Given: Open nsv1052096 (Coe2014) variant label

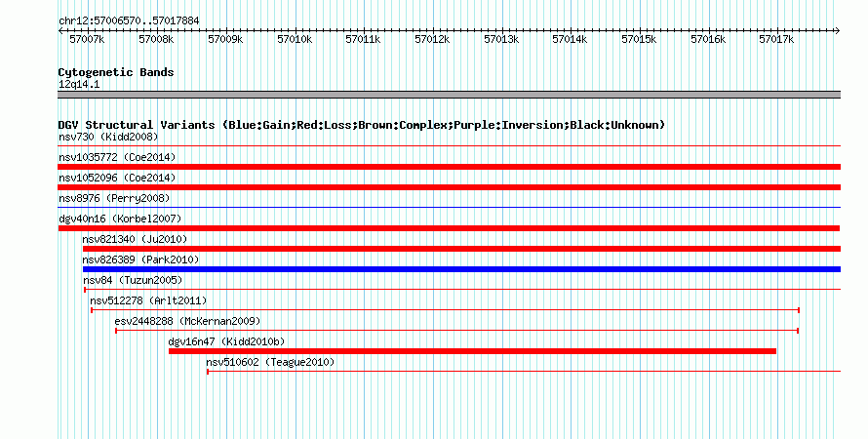Looking at the screenshot, I should point(117,178).
